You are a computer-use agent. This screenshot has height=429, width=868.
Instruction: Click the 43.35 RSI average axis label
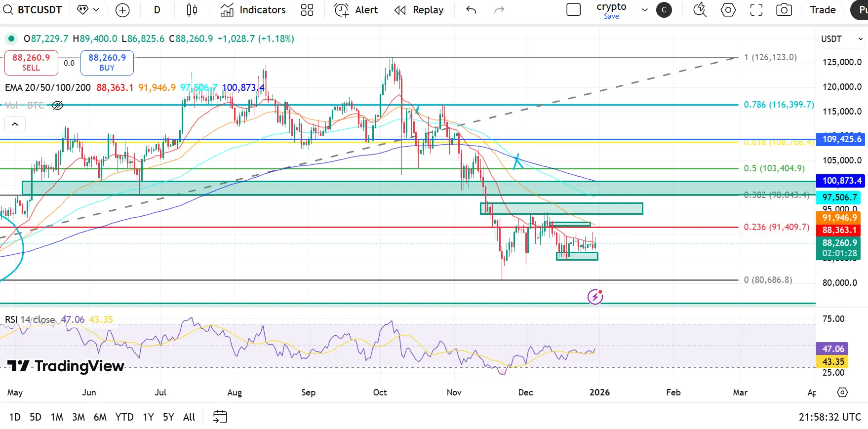coord(832,362)
